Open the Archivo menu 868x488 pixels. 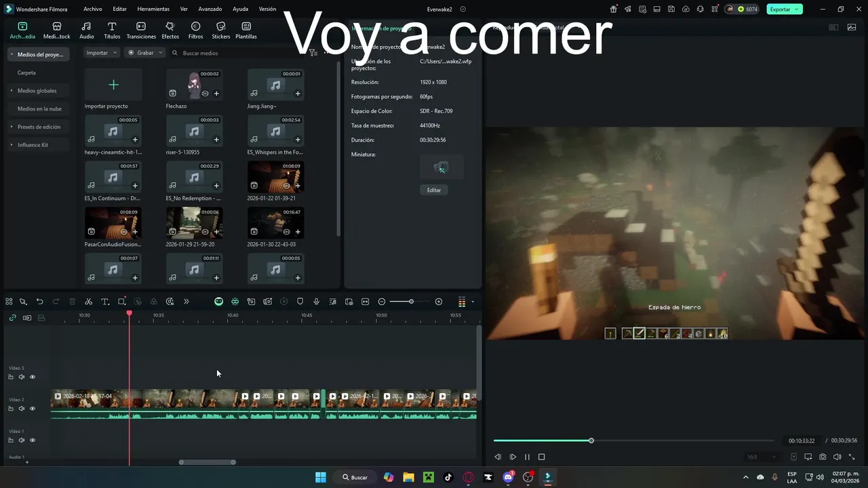pyautogui.click(x=93, y=9)
